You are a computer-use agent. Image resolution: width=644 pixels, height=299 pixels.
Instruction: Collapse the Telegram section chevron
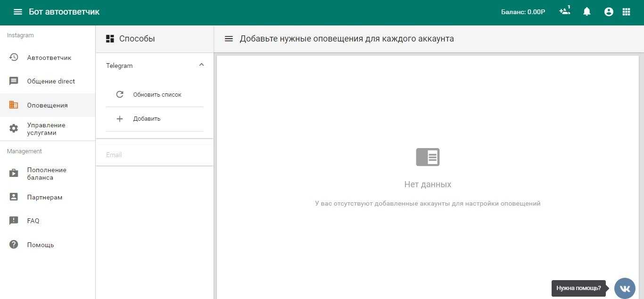201,65
